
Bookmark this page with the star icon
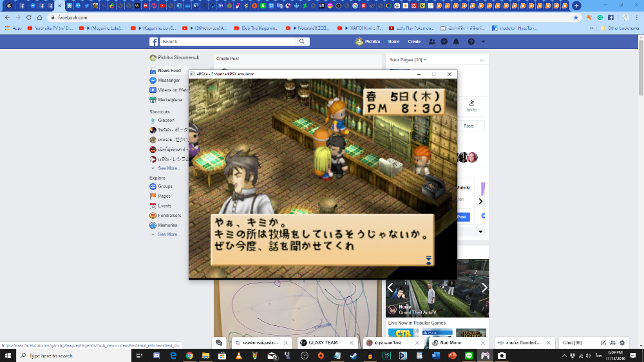pos(576,17)
